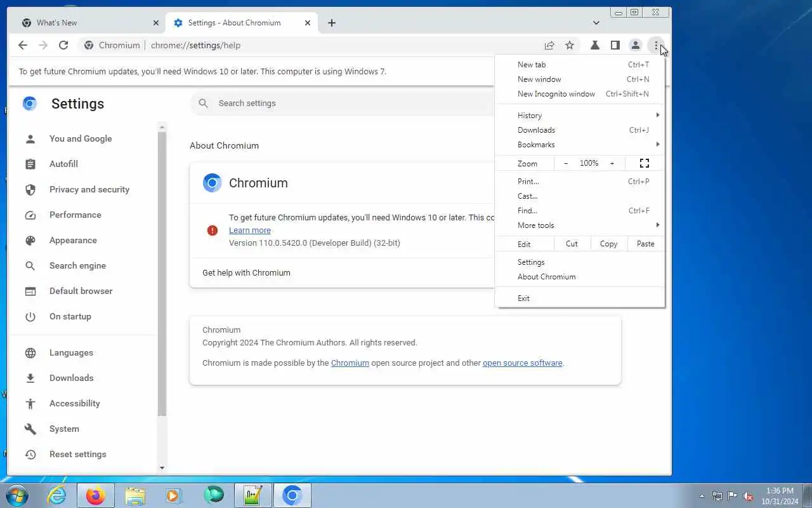812x508 pixels.
Task: Open the tab search chevron
Action: coord(596,23)
